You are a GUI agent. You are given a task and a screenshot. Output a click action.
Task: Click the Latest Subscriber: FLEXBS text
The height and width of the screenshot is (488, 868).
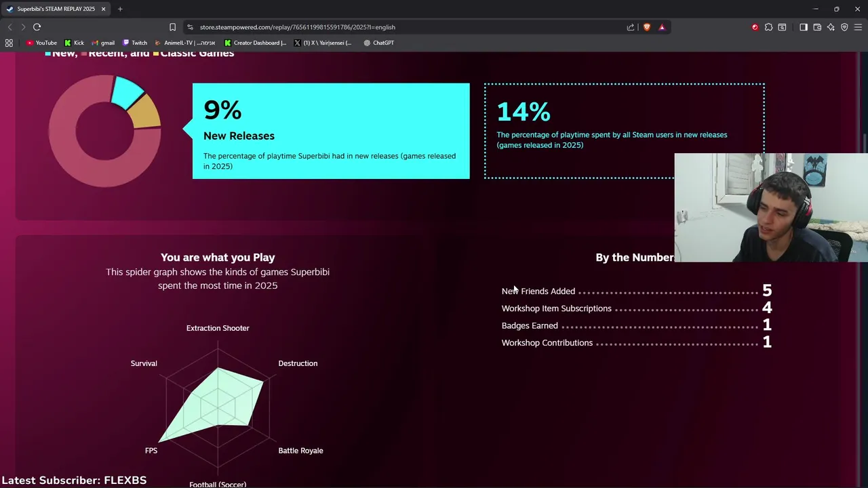74,480
